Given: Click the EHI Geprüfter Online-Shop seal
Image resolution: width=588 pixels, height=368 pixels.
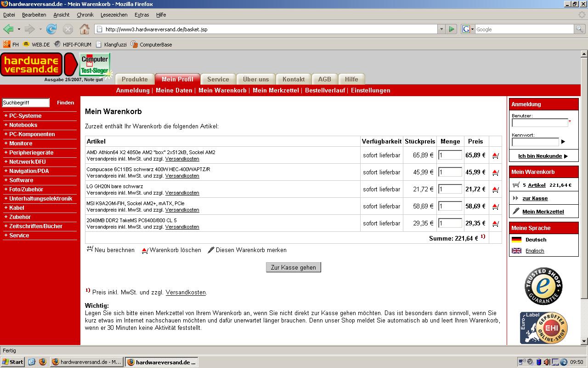Looking at the screenshot, I should point(543,328).
